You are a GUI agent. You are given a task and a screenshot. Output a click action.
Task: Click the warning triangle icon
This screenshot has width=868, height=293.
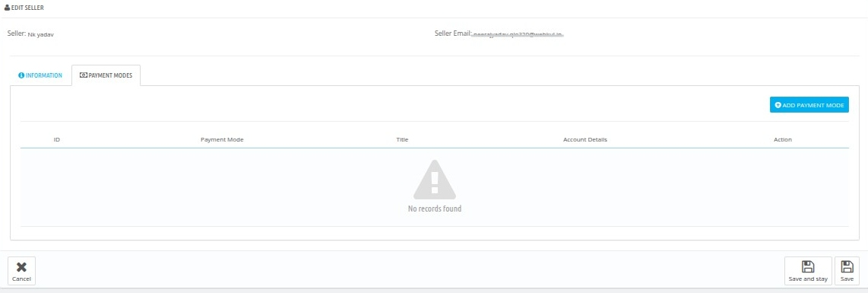tap(435, 180)
